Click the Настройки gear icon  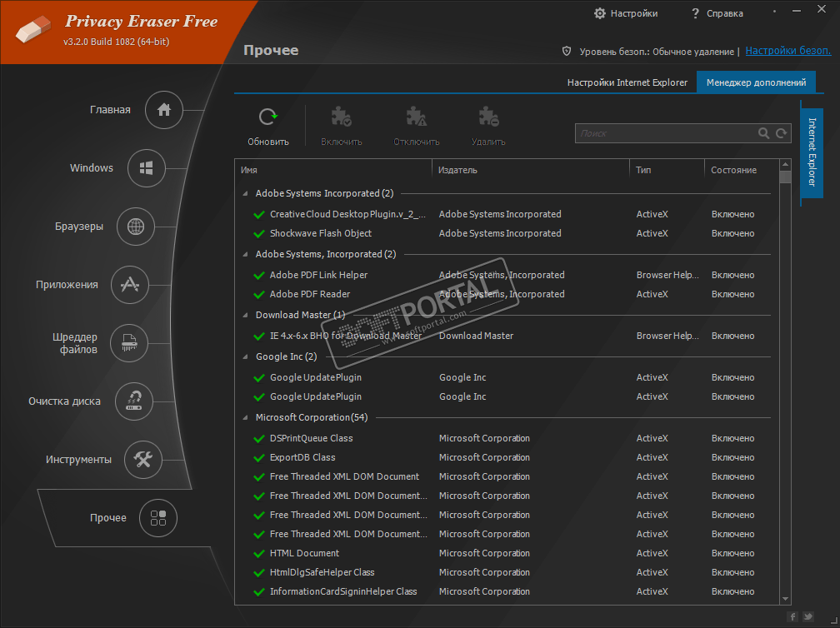[600, 13]
